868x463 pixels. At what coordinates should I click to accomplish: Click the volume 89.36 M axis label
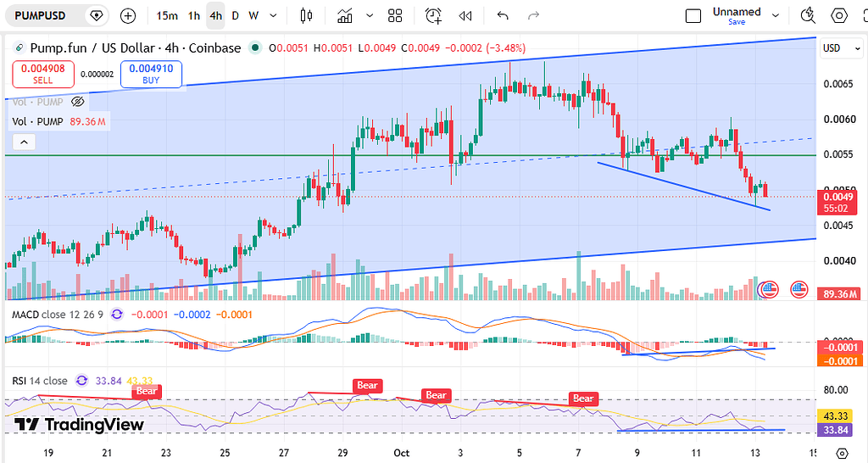[x=838, y=294]
